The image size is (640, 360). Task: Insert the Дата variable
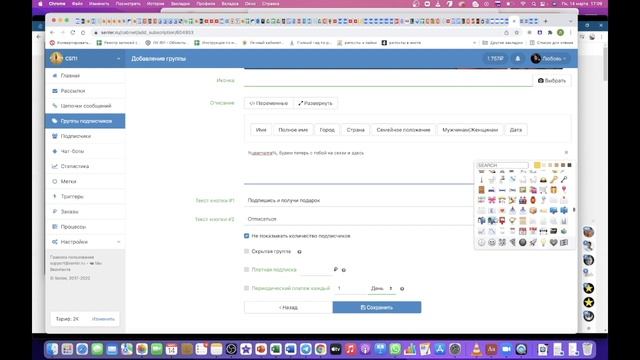tap(516, 130)
